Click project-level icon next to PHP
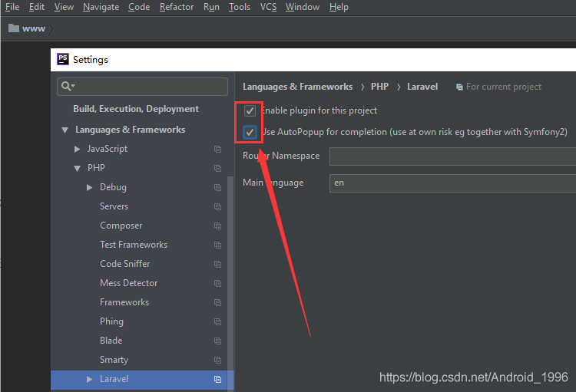Viewport: 576px width, 392px height. 218,168
